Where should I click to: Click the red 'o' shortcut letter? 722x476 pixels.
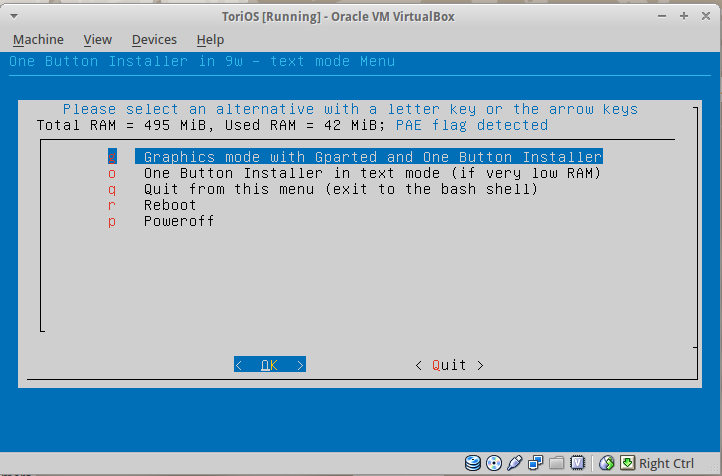112,174
